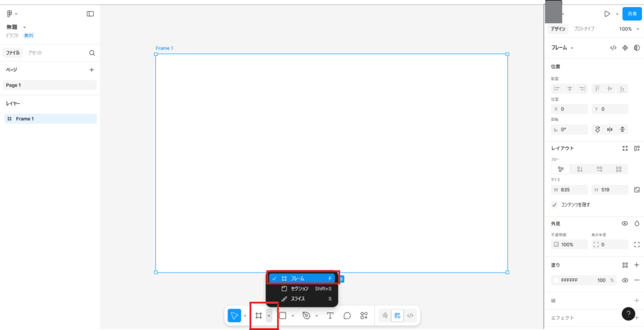
Task: Expand the frame tool dropdown arrow
Action: click(x=269, y=316)
